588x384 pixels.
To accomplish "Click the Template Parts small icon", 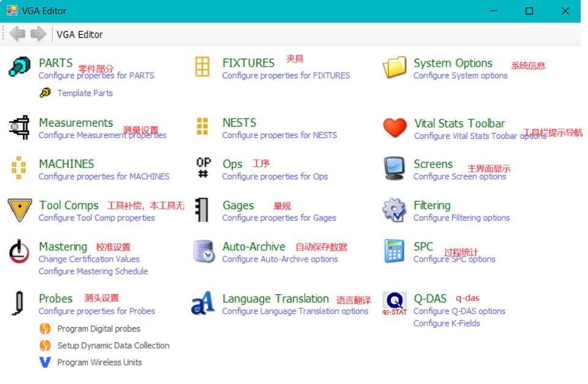I will (45, 93).
